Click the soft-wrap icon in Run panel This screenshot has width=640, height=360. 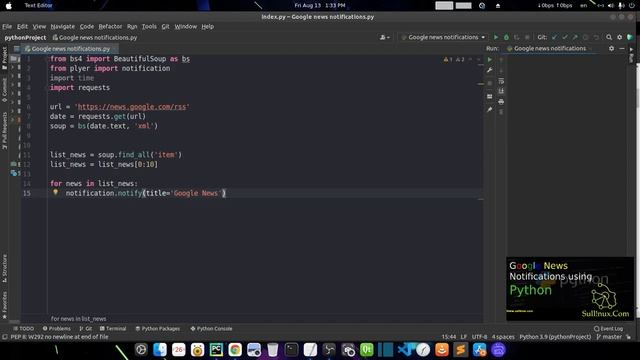click(x=501, y=81)
